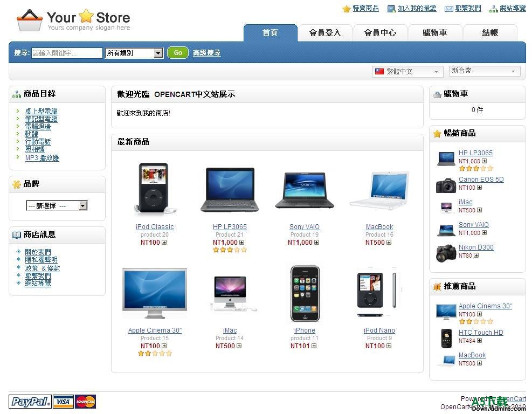Click the Apple Cinema 30" star rating in 最新商品
Screen dimensions: 532x414
pos(155,354)
